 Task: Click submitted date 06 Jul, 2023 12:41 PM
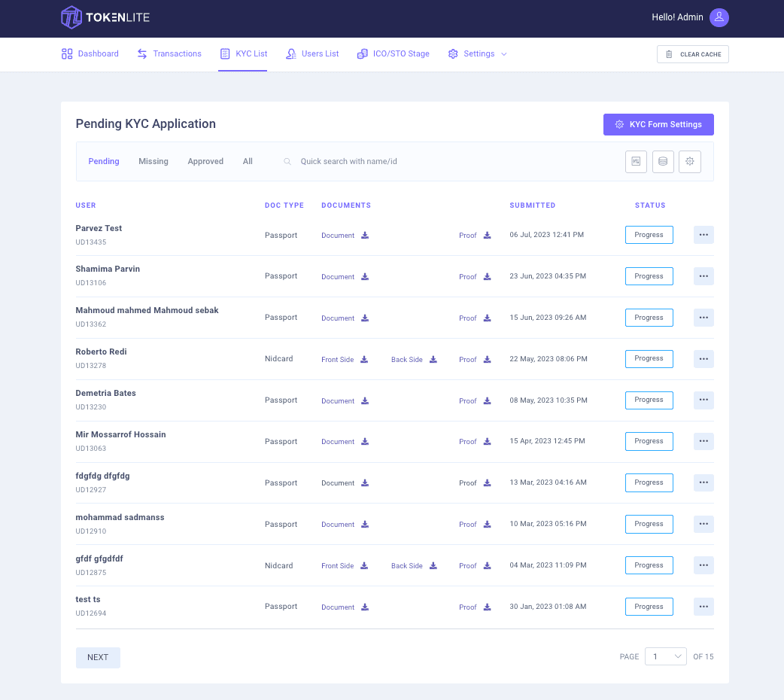coord(546,235)
